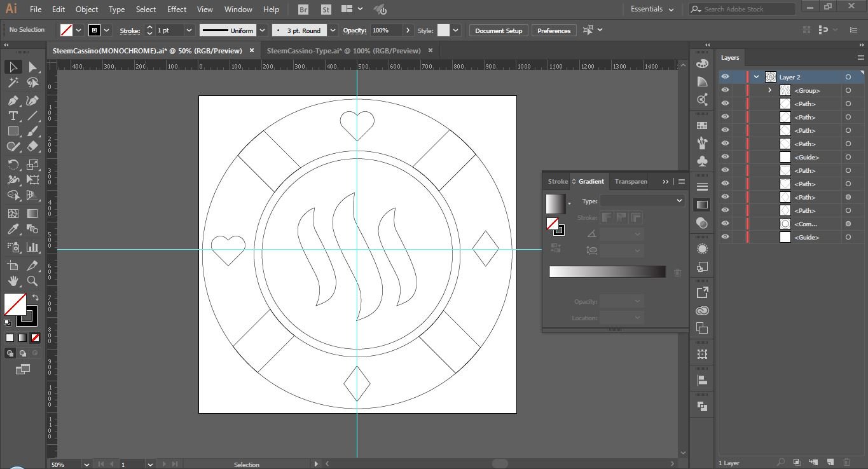The width and height of the screenshot is (868, 469).
Task: Close the SteemCassino(MONOCHROME).ai tab
Action: click(252, 51)
